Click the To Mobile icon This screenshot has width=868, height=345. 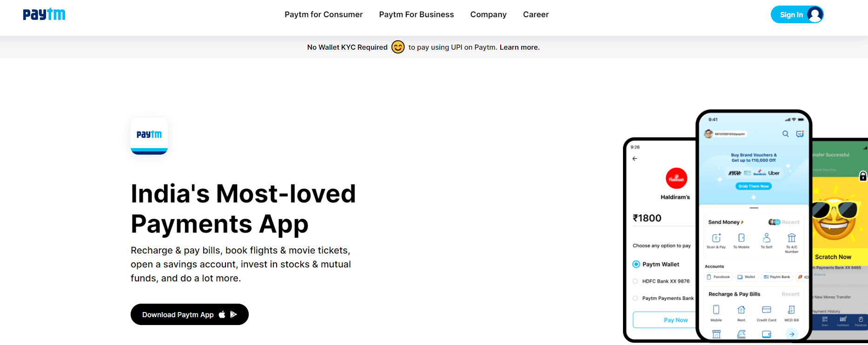[741, 238]
